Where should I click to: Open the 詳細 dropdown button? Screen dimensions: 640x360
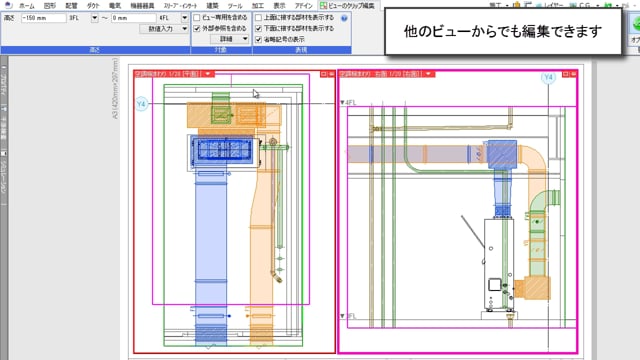click(x=229, y=39)
